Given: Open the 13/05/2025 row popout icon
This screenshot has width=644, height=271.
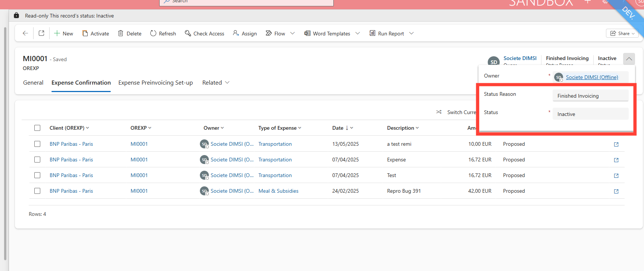Looking at the screenshot, I should (x=616, y=144).
